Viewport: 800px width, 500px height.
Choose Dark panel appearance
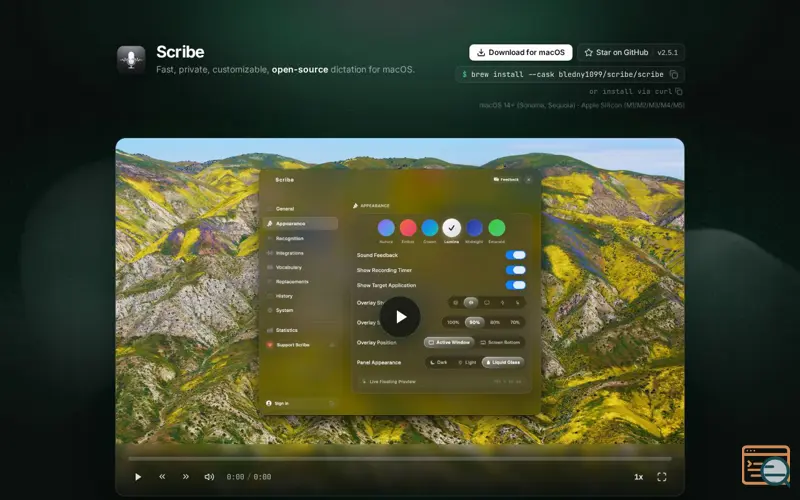click(x=439, y=362)
